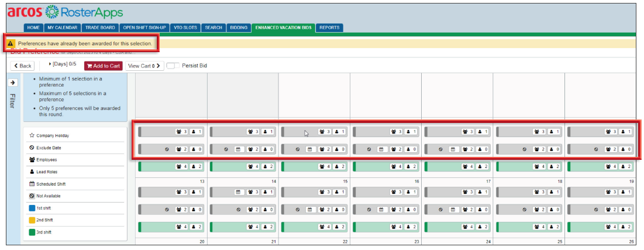Click the warning triangle icon in the alert banner
The image size is (644, 250).
(x=11, y=43)
